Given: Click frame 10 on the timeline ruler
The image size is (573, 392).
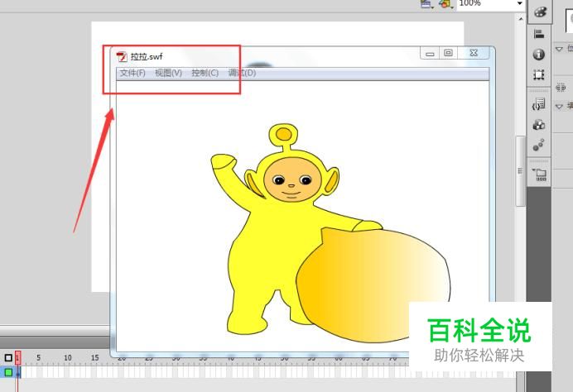Looking at the screenshot, I should [68, 358].
